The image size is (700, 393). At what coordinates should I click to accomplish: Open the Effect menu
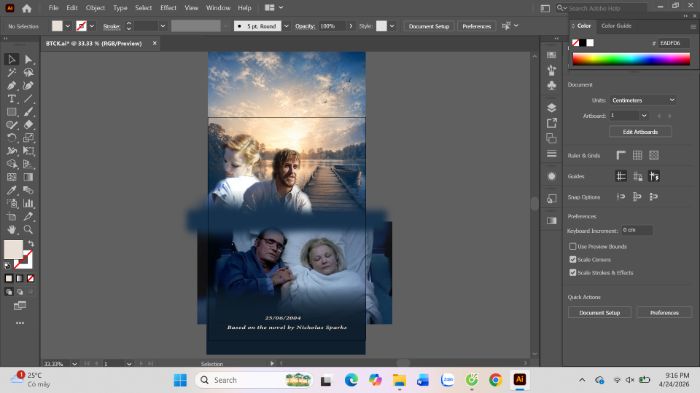[x=168, y=8]
